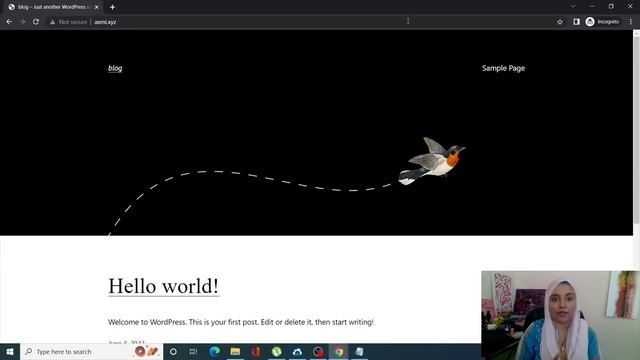Switch to Chrome on the taskbar
640x360 pixels.
point(339,351)
